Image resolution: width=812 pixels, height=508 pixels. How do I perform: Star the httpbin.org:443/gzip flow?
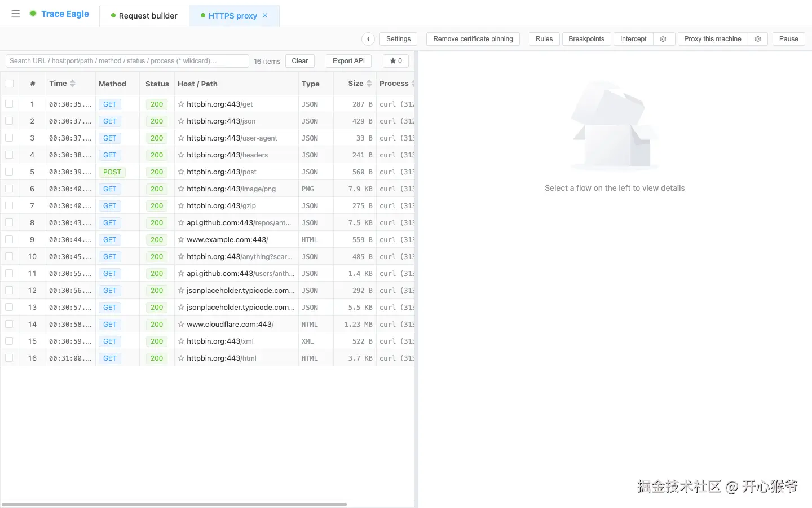tap(181, 205)
